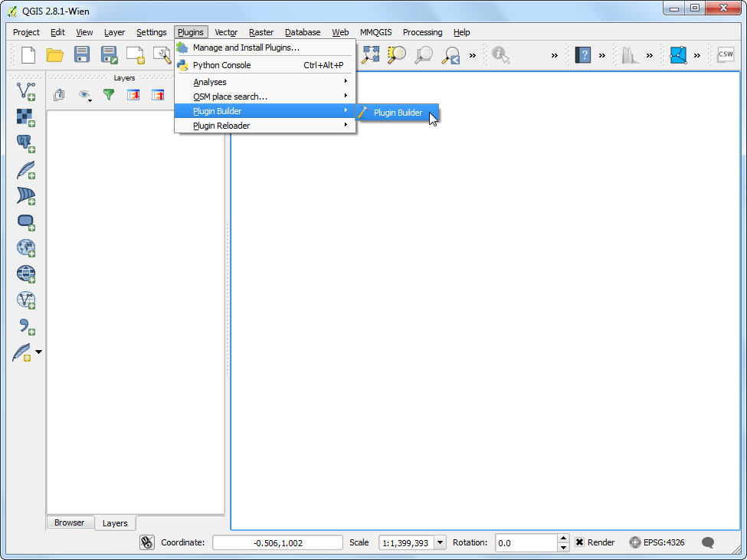Click the blue node-network toolbar icon
Image resolution: width=747 pixels, height=560 pixels.
[x=678, y=54]
